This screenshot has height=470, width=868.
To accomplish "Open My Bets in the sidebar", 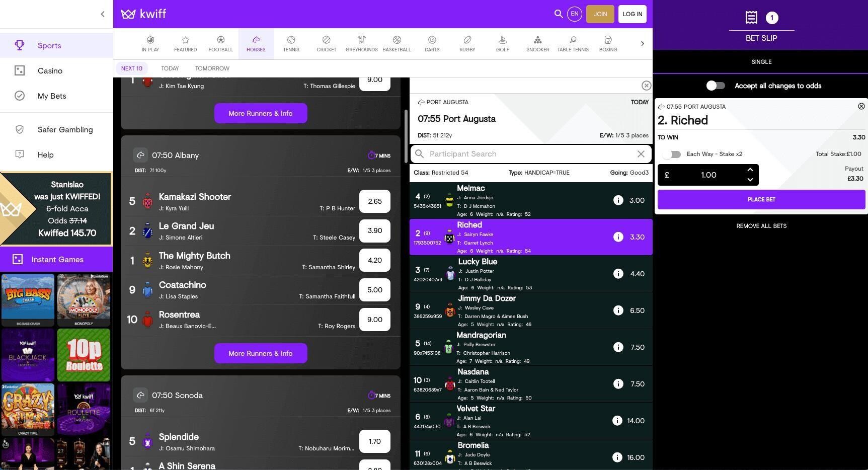I will coord(56,96).
